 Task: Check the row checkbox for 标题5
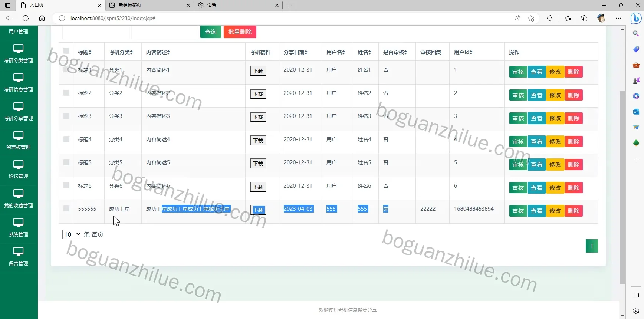click(66, 162)
